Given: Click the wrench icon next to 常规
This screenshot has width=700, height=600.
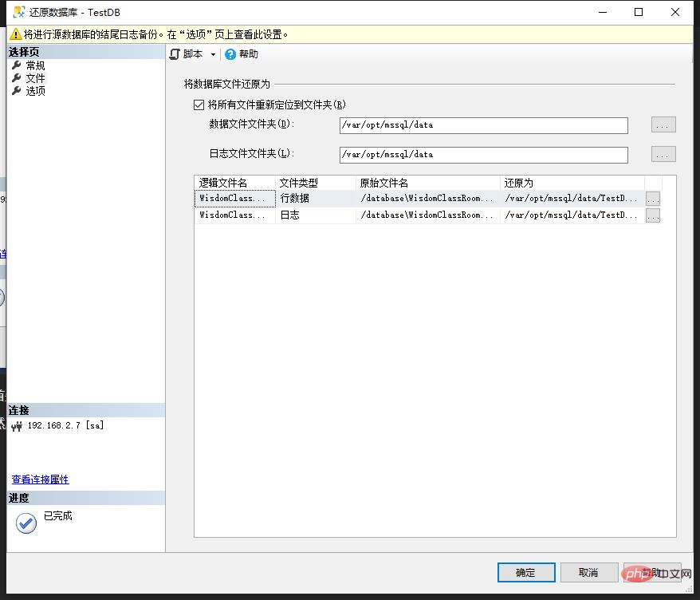Looking at the screenshot, I should click(x=16, y=65).
